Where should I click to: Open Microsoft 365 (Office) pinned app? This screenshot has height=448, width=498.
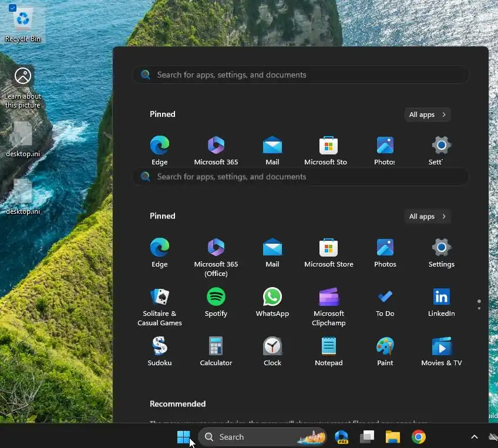pos(216,257)
